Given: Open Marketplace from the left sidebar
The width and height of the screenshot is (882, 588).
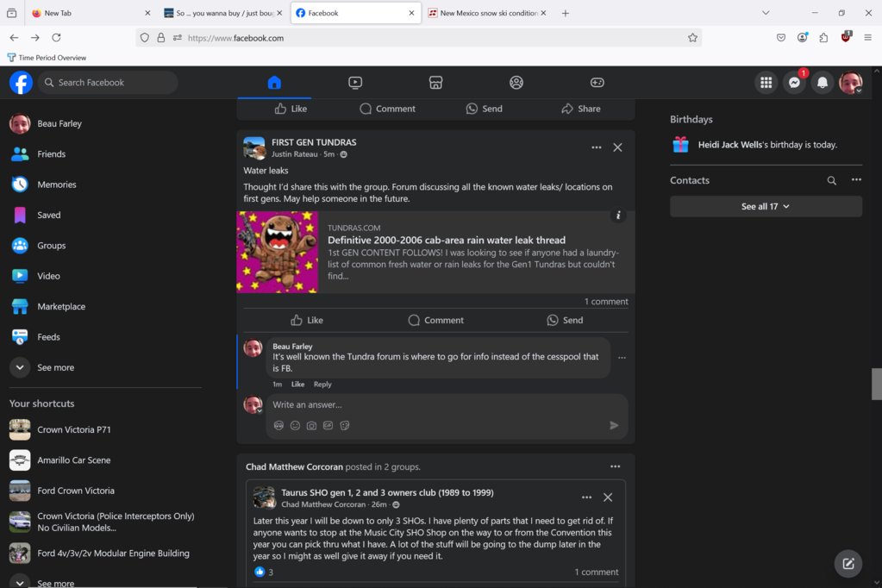Looking at the screenshot, I should (x=105, y=307).
